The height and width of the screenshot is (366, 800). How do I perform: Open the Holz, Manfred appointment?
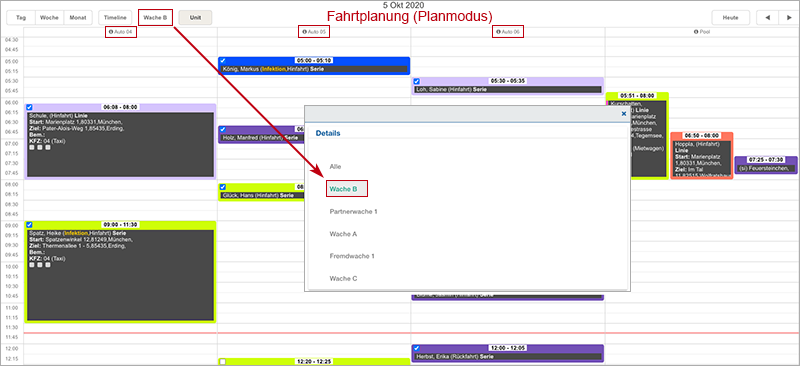pyautogui.click(x=261, y=135)
